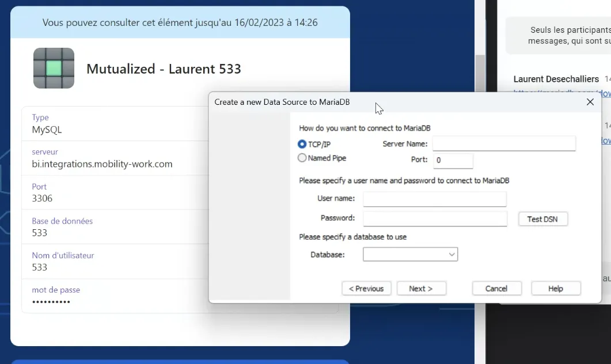This screenshot has width=611, height=364.
Task: Focus the Password field
Action: [x=435, y=219]
